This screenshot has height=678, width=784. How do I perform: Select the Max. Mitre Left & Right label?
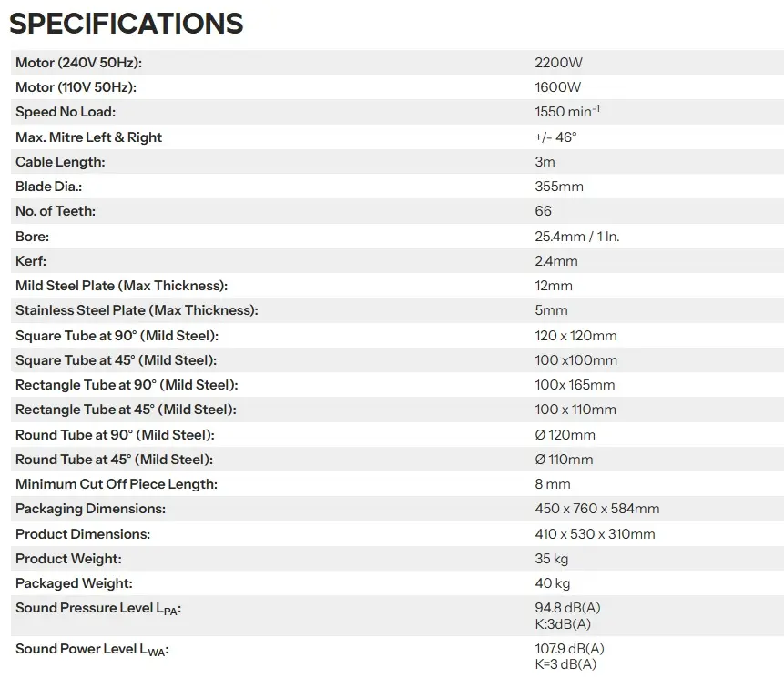coord(88,137)
